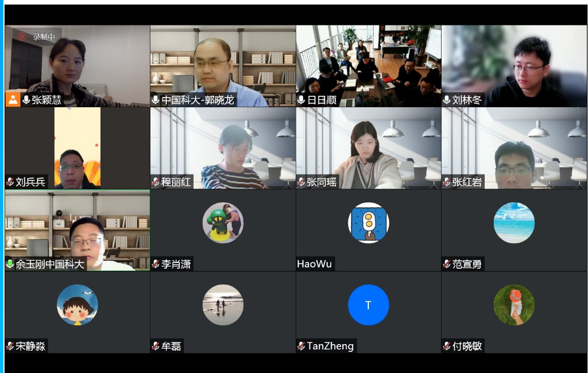Select TanZheng's blue letter T avatar
Image resolution: width=588 pixels, height=373 pixels.
click(368, 305)
